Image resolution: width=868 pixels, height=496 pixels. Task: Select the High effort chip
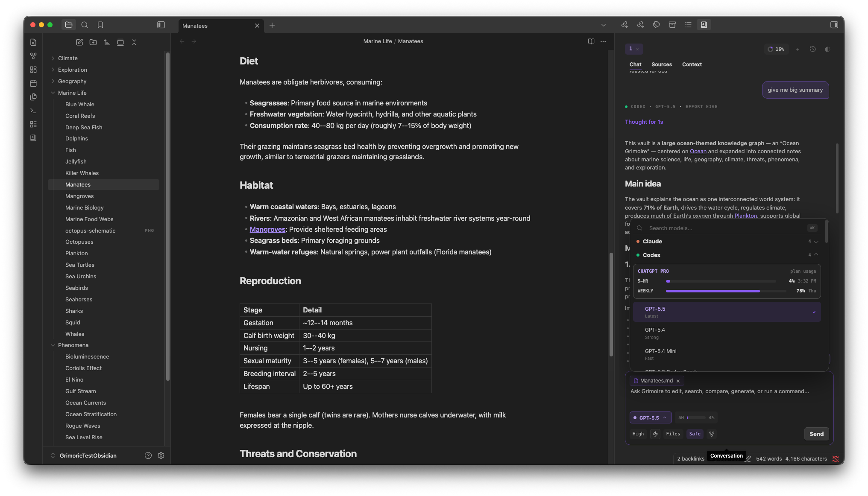[638, 434]
